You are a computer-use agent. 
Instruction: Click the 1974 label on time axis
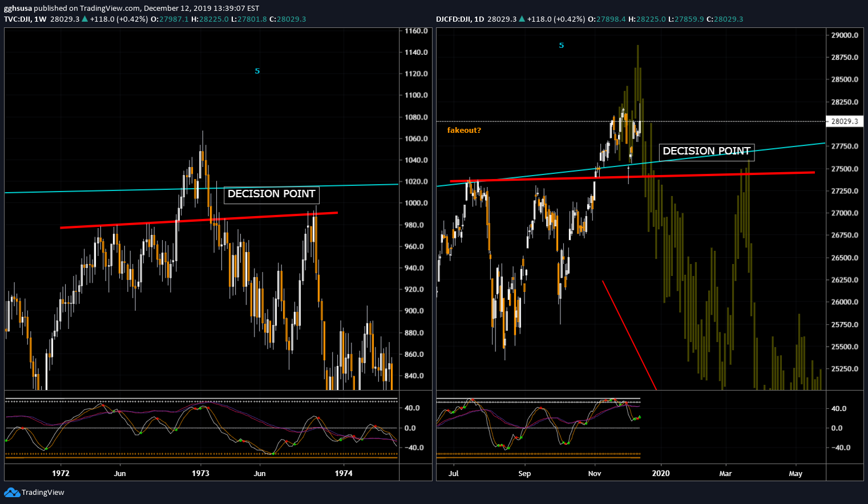pos(344,473)
